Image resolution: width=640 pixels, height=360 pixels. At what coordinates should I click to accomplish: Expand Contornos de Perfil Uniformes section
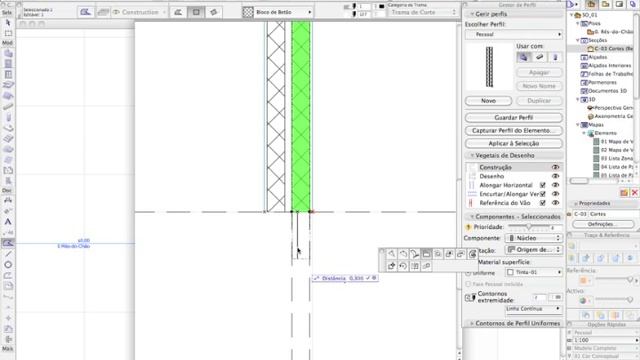(472, 323)
